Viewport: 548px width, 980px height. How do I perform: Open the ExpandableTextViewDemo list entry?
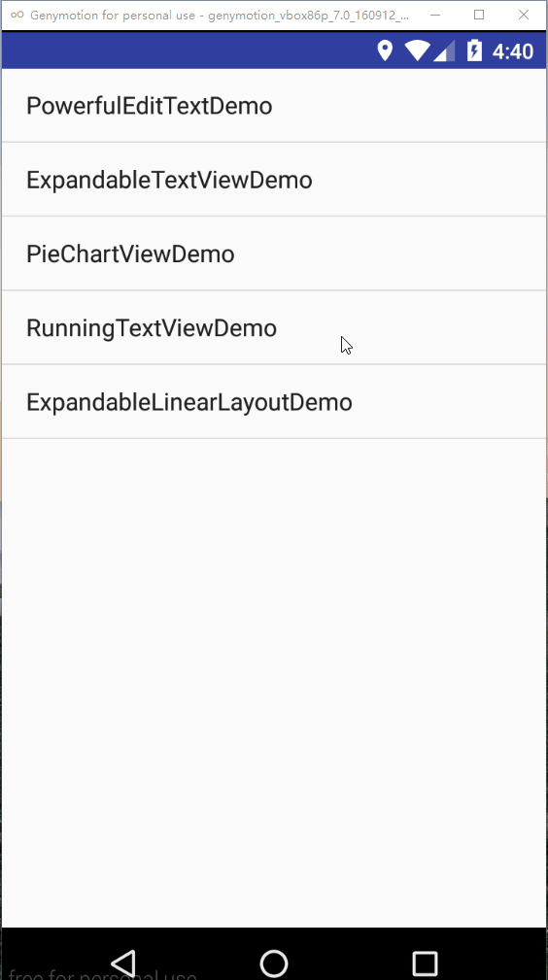coord(274,180)
